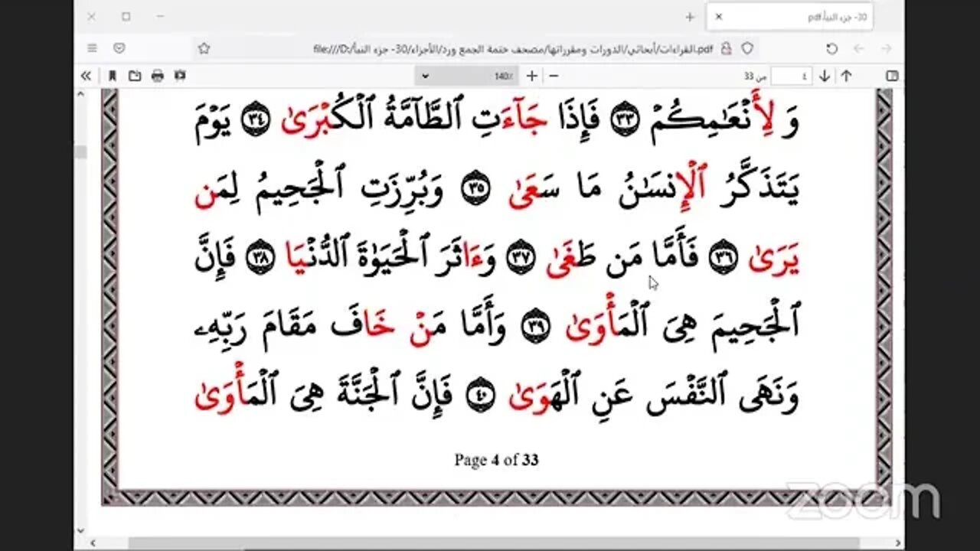Minimize the browser window
The width and height of the screenshot is (980, 551).
click(x=161, y=16)
